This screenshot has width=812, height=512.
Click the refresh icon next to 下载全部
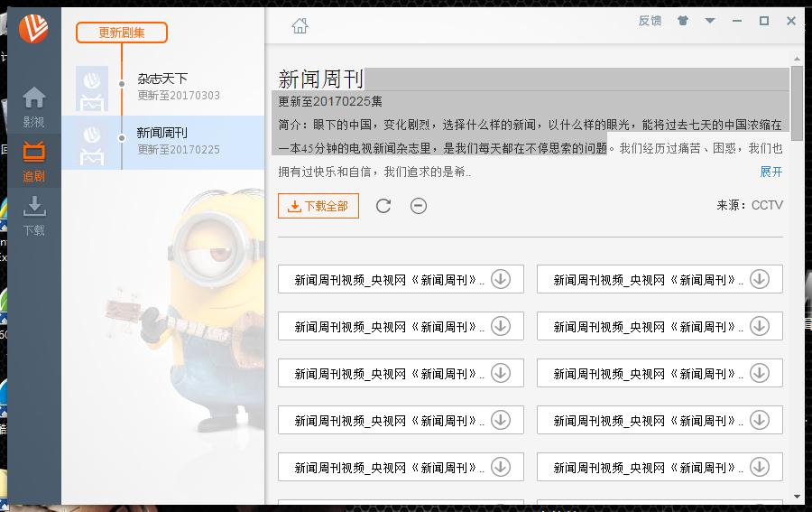383,206
